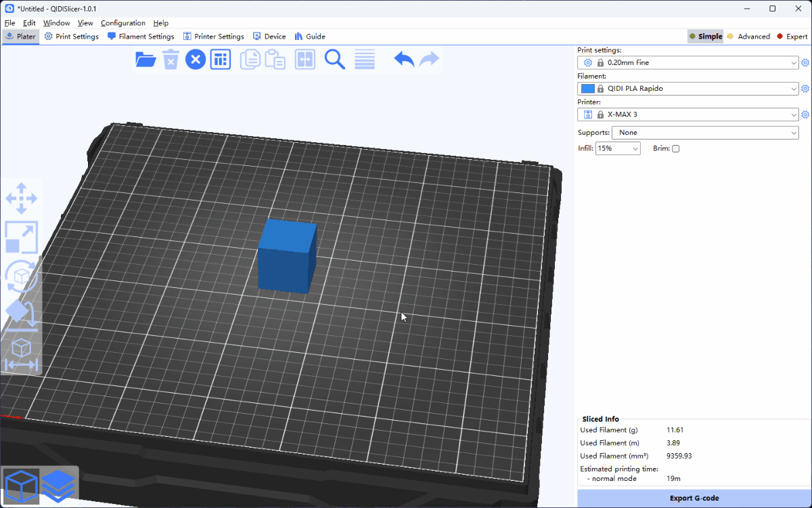The image size is (812, 508).
Task: Switch to Advanced mode
Action: click(748, 37)
